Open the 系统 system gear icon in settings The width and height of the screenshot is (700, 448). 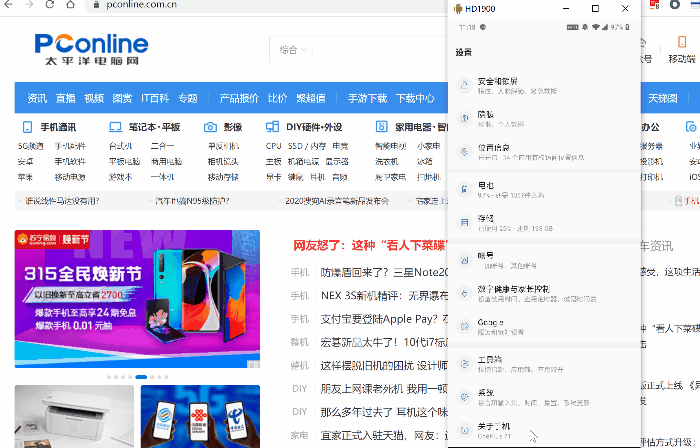coord(464,397)
